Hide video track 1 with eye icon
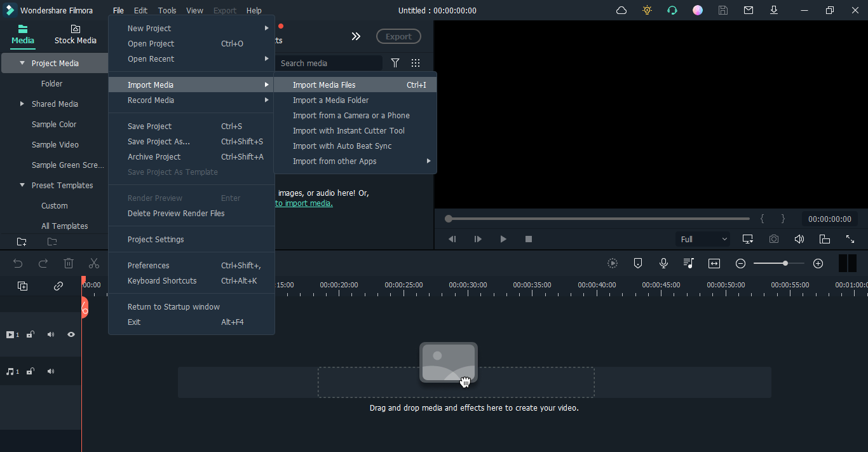The image size is (868, 452). 71,334
